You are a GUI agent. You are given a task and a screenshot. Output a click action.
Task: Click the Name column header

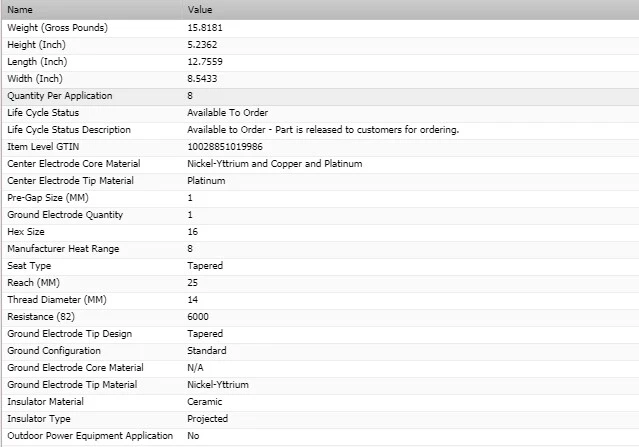(20, 9)
